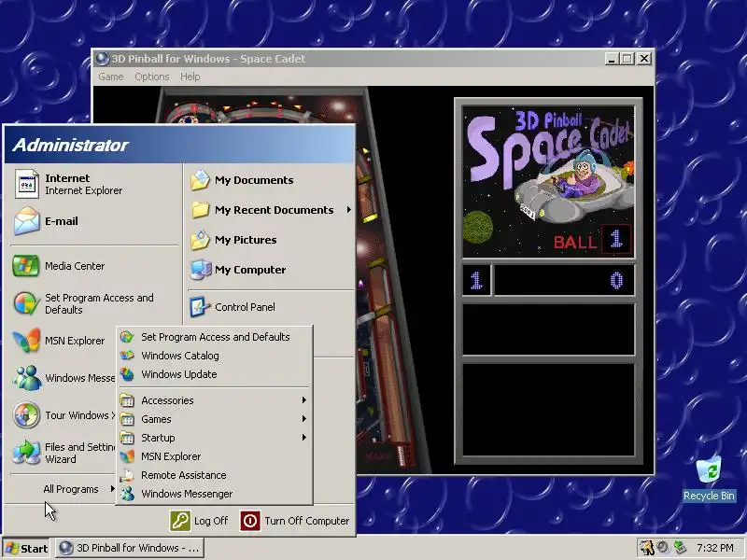Image resolution: width=747 pixels, height=560 pixels.
Task: Expand the Accessories submenu
Action: tap(214, 400)
